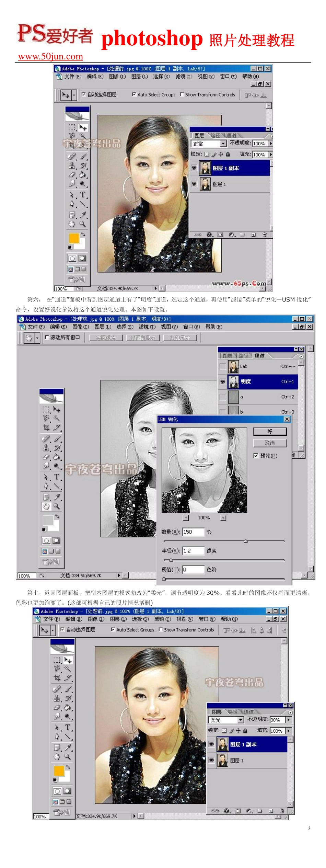The image size is (326, 868).
Task: Click the 数量 amount slider handle
Action: click(246, 541)
